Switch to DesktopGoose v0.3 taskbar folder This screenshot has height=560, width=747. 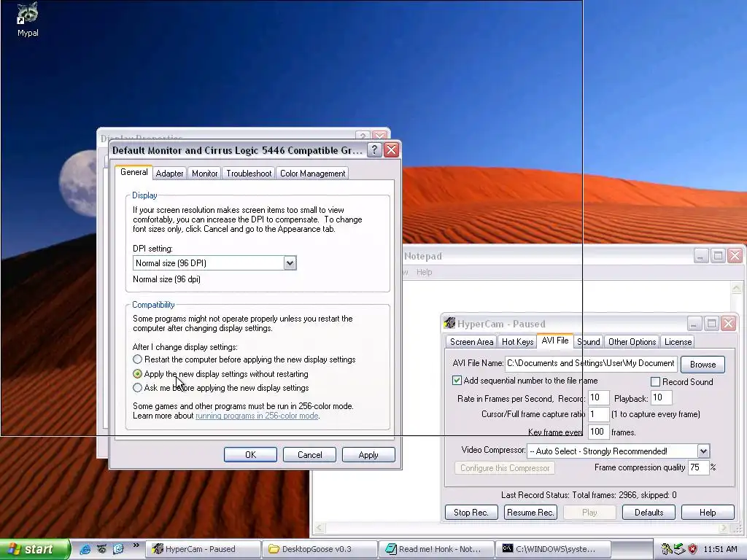320,549
